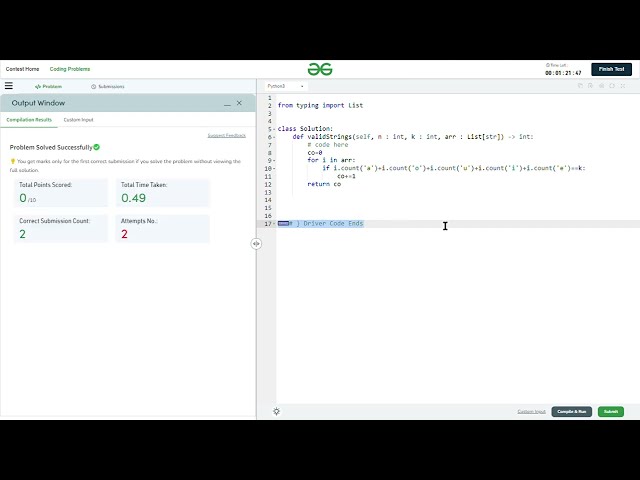The width and height of the screenshot is (640, 480).
Task: Click the Finish Test button
Action: point(611,69)
